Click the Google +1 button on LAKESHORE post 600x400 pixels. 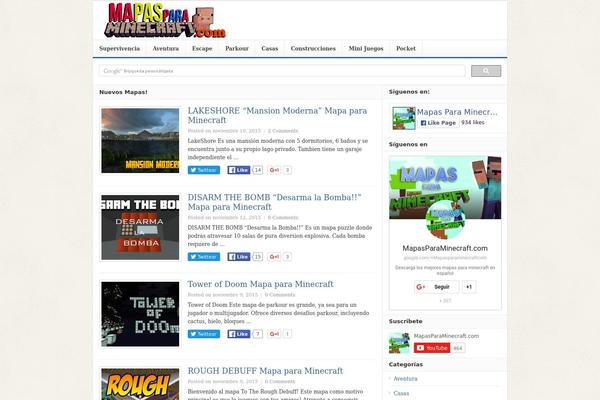click(274, 170)
